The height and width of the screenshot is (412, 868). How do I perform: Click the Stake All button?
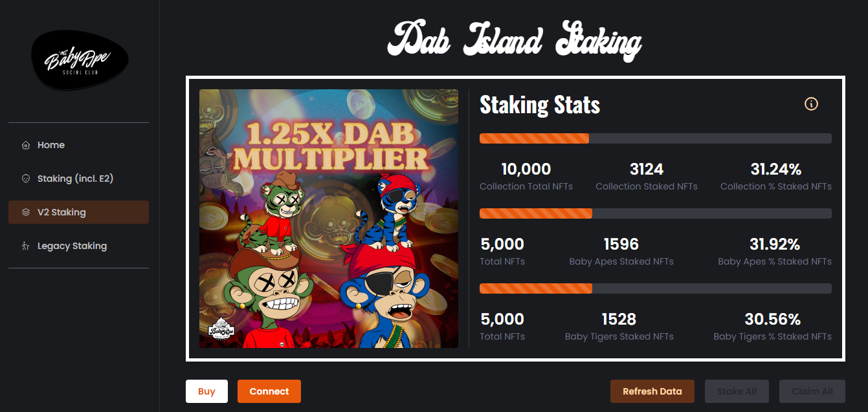[737, 391]
